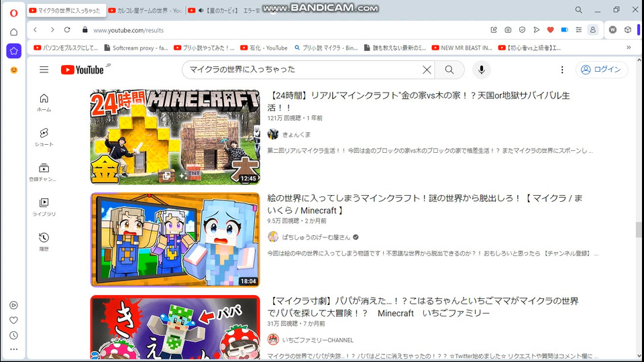The width and height of the screenshot is (644, 362).
Task: Open プリ小説 マイクラ Bing bookmark
Action: pyautogui.click(x=326, y=48)
